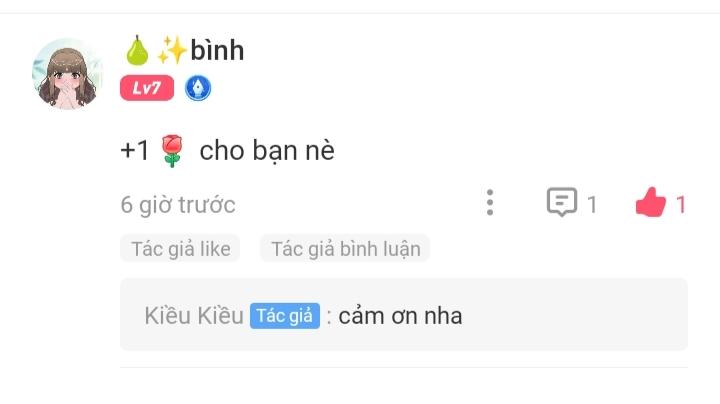Toggle the red thumbs-up like
The image size is (720, 404).
(x=650, y=204)
